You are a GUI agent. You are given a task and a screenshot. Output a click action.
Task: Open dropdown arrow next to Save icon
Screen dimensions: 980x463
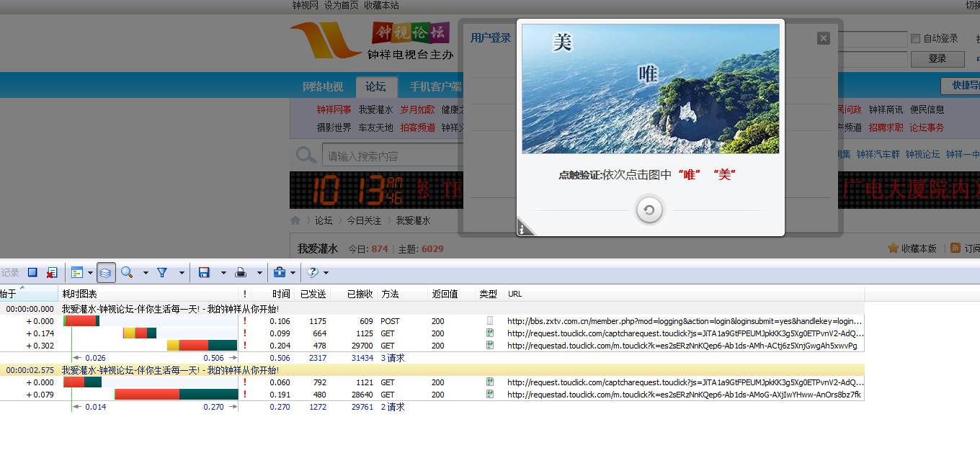click(223, 274)
